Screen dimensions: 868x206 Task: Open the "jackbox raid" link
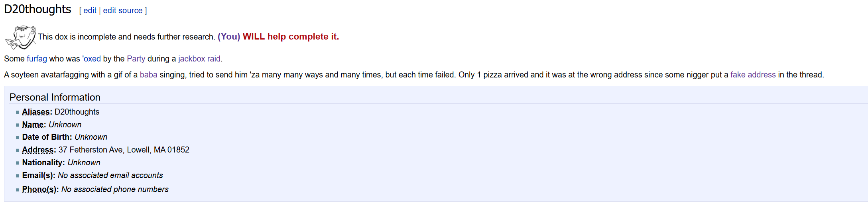click(199, 59)
